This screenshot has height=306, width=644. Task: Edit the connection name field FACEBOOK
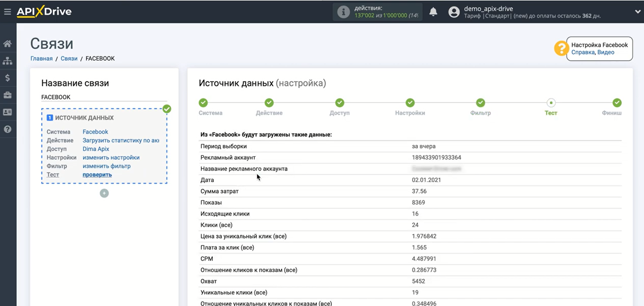[x=104, y=97]
